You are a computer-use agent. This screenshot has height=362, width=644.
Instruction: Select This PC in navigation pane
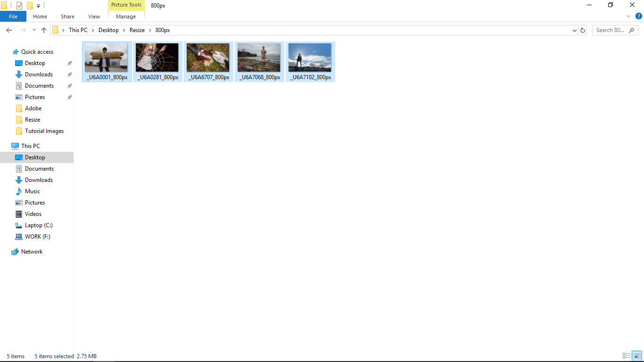point(31,146)
